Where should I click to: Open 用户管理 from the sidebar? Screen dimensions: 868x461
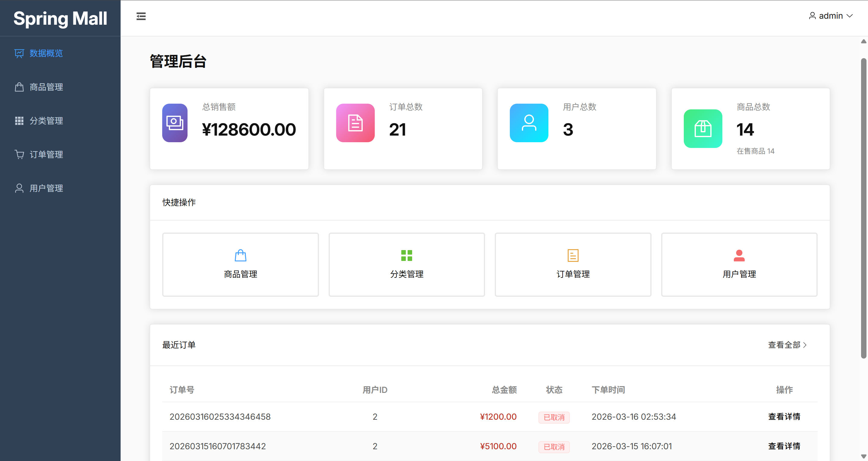click(46, 188)
